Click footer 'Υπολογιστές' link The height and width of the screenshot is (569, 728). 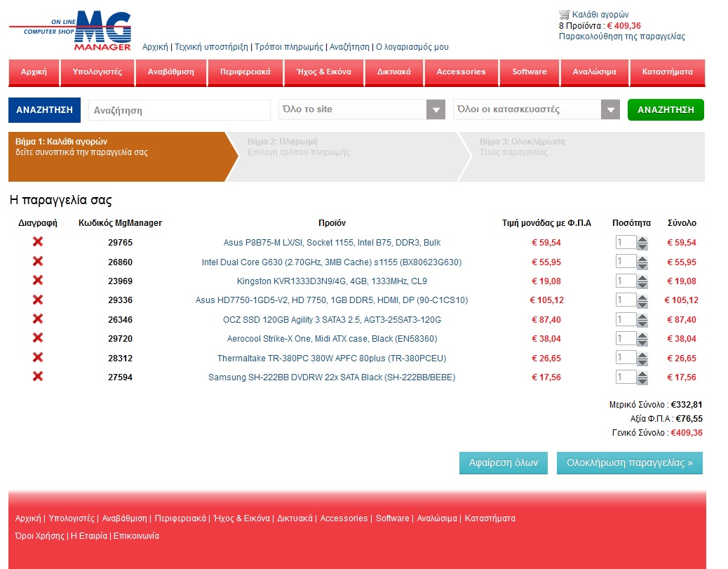(72, 518)
